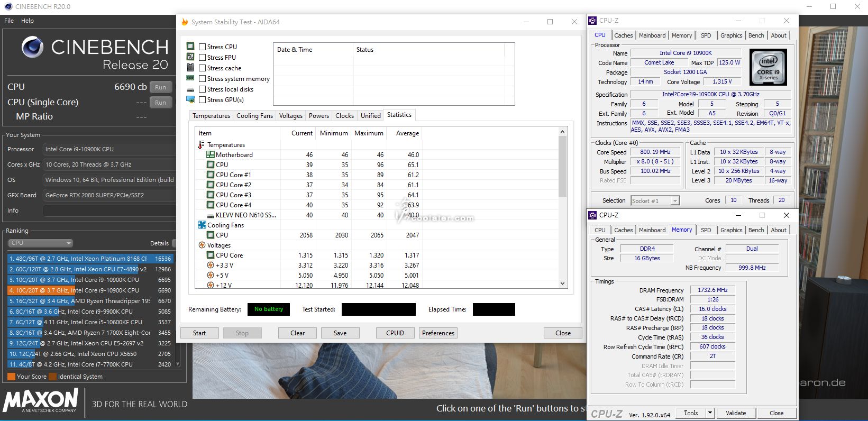The image size is (868, 421).
Task: Click the Cinebench Info input field
Action: 108,211
